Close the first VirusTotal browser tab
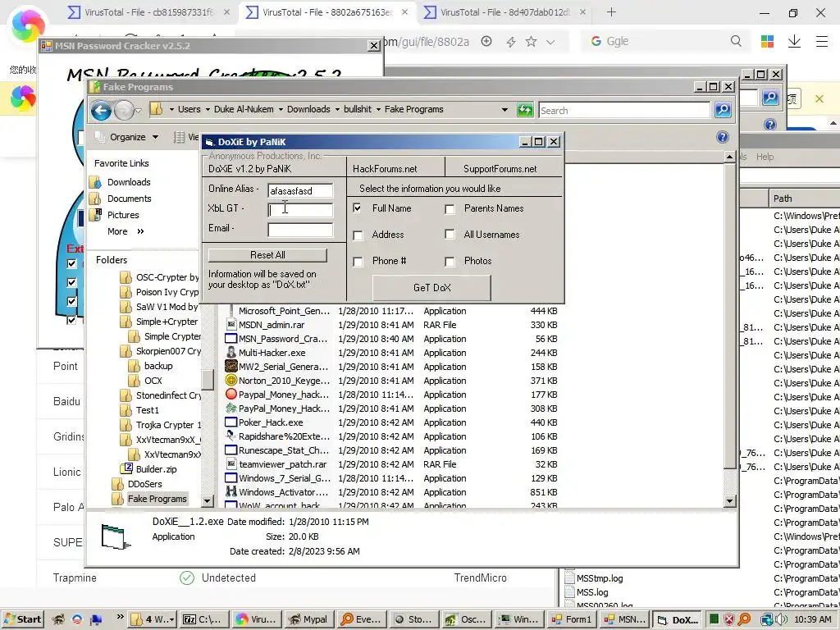The image size is (840, 630). click(226, 11)
